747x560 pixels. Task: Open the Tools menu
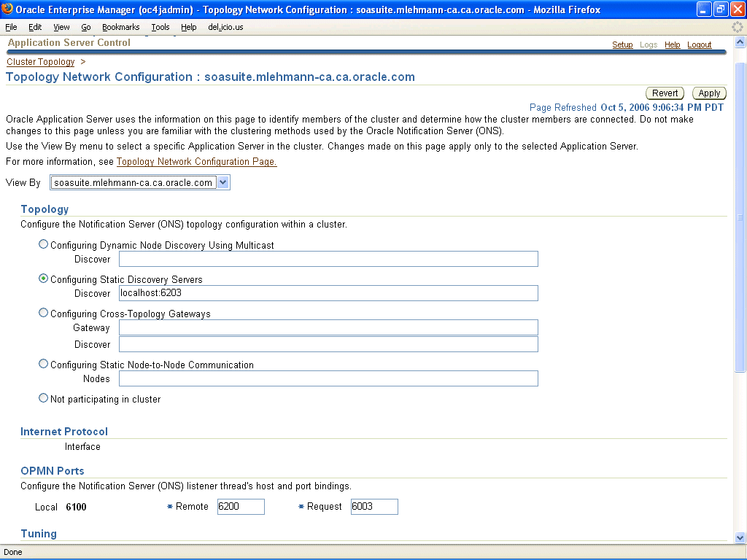(160, 27)
